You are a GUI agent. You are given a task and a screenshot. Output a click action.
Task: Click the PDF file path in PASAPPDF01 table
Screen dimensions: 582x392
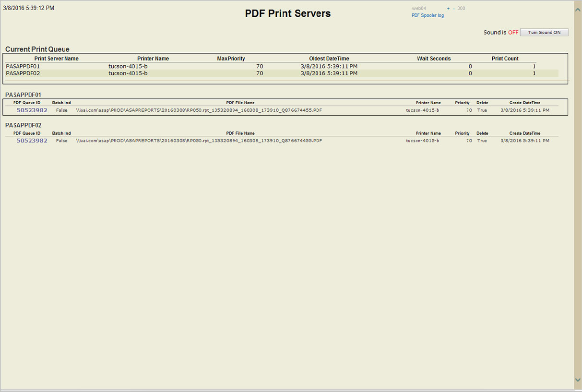pyautogui.click(x=199, y=110)
